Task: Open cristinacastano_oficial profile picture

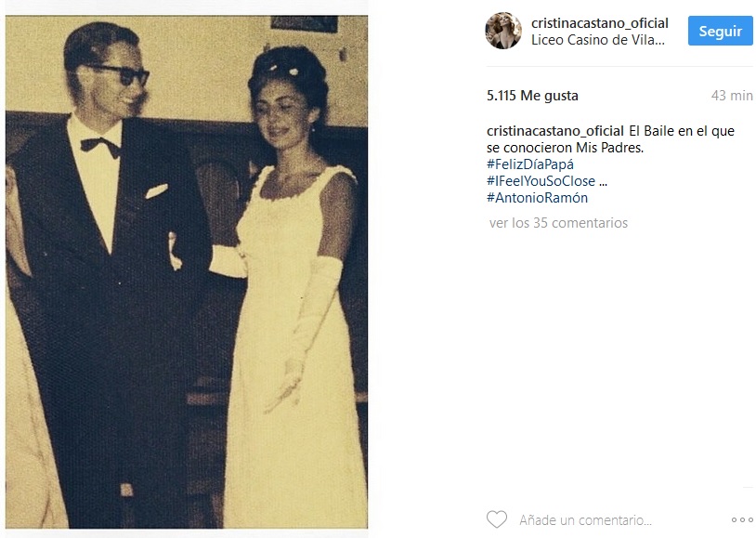Action: (x=502, y=31)
